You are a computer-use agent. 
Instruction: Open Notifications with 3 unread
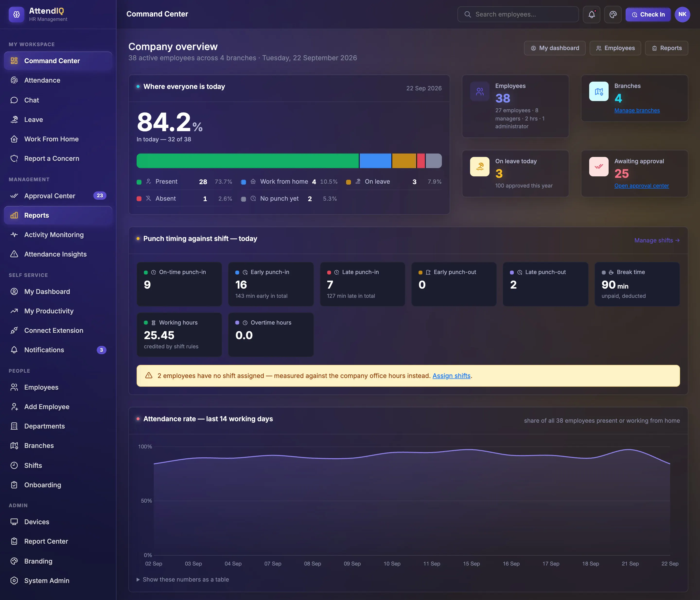pos(58,350)
